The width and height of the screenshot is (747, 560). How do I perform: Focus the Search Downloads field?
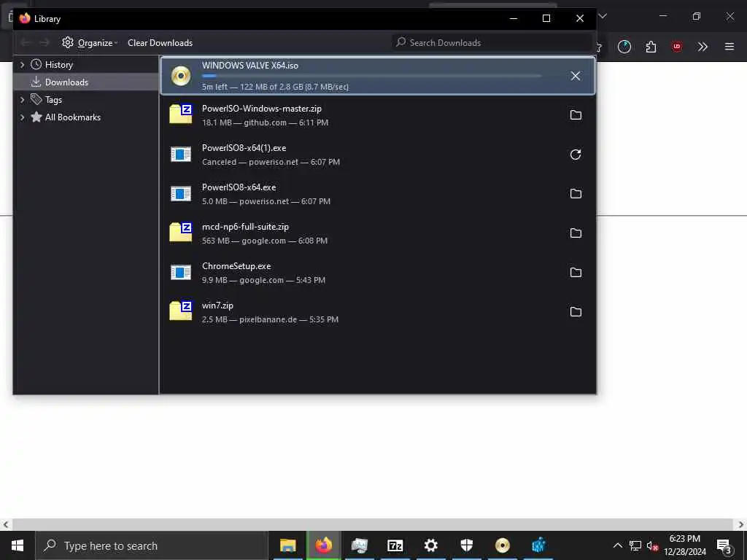[x=492, y=43]
